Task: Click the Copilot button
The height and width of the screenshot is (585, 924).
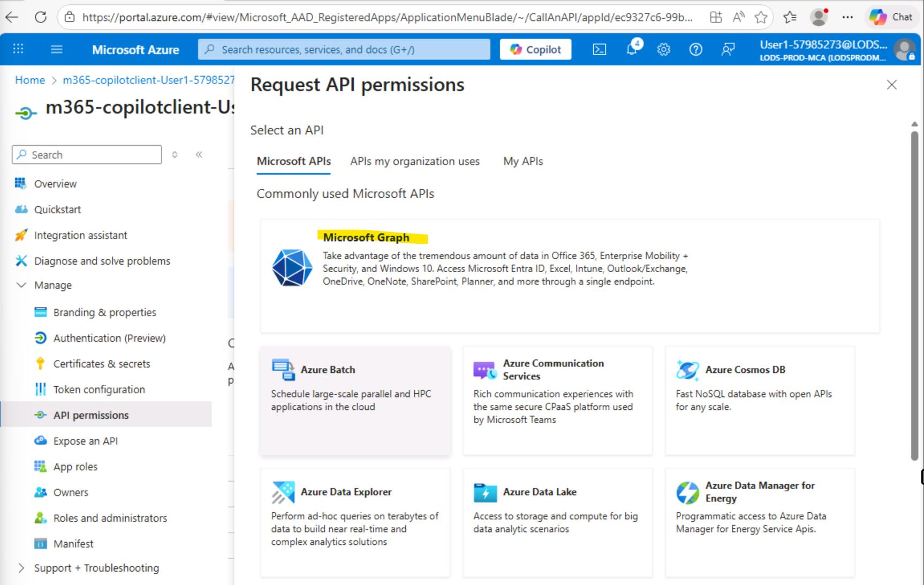Action: tap(535, 50)
